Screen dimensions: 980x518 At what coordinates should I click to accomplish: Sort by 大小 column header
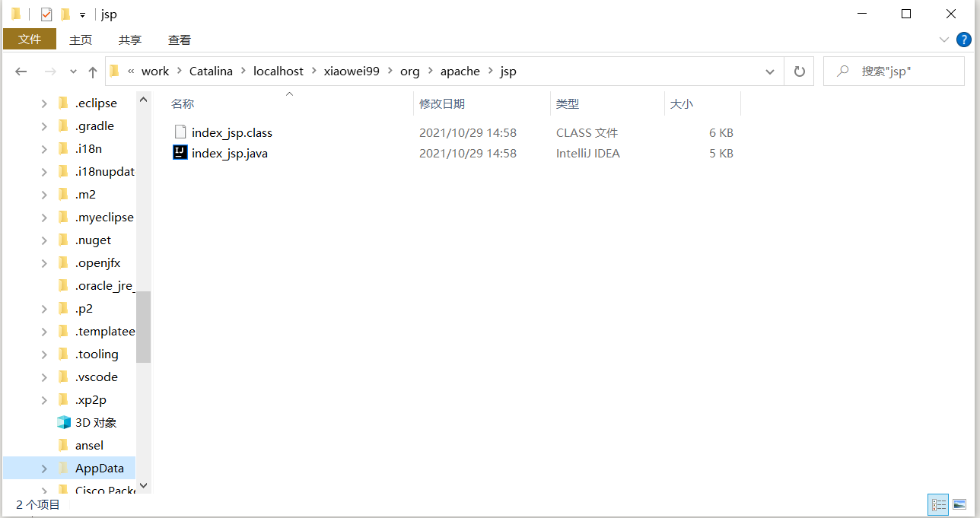pos(681,103)
